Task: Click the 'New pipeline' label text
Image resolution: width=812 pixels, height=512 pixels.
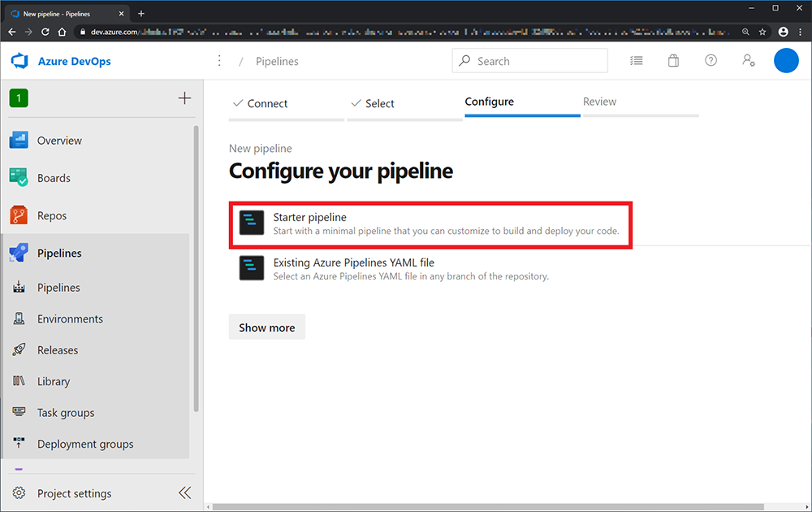Action: coord(261,148)
